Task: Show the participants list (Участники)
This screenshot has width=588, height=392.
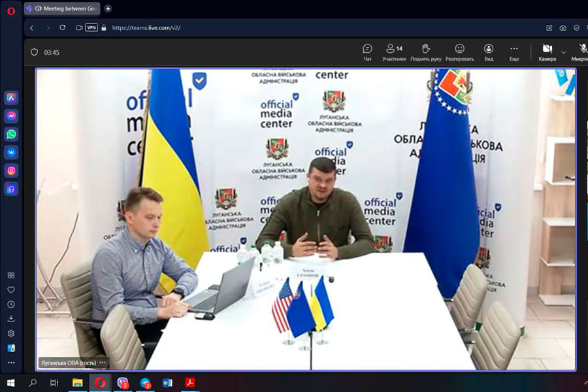Action: click(x=394, y=52)
